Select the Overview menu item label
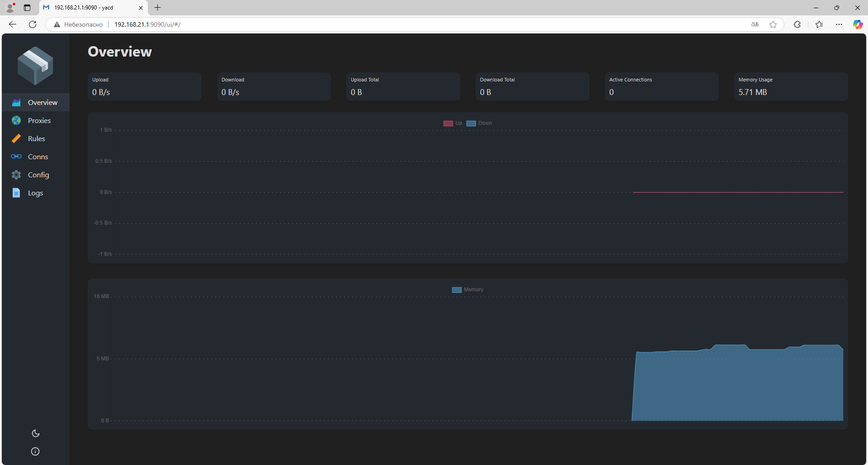 tap(42, 102)
